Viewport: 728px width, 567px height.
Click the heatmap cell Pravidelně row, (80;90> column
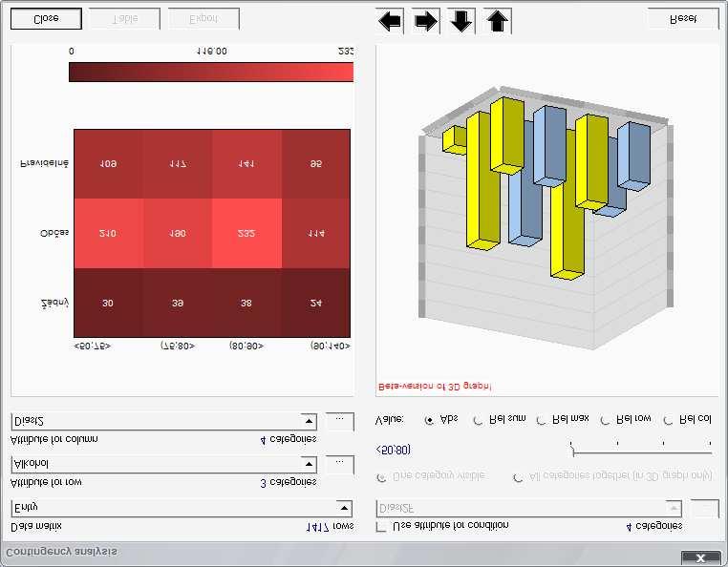click(x=246, y=164)
